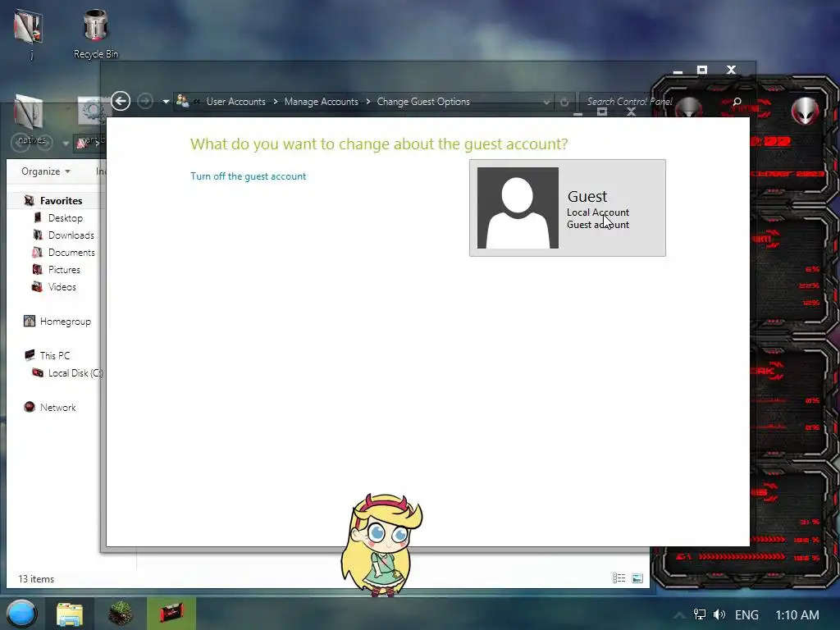Screen dimensions: 840x630
Task: Open Recycle Bin on the desktop
Action: [96, 33]
